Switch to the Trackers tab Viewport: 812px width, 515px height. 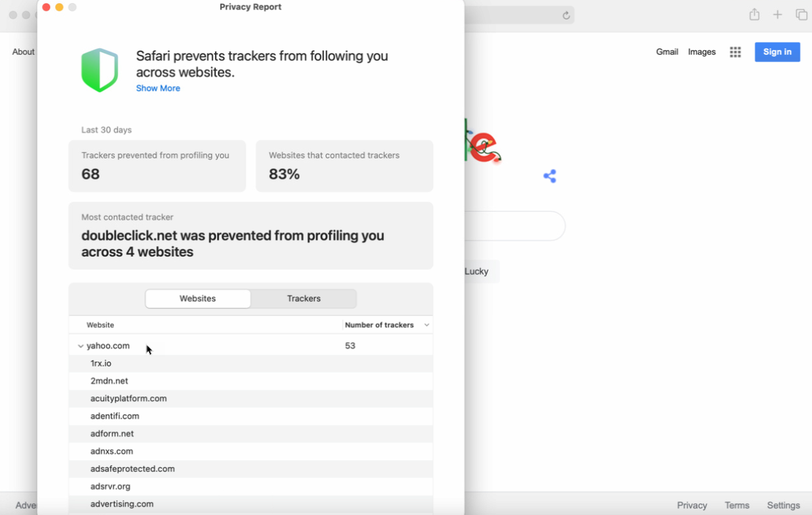point(303,299)
